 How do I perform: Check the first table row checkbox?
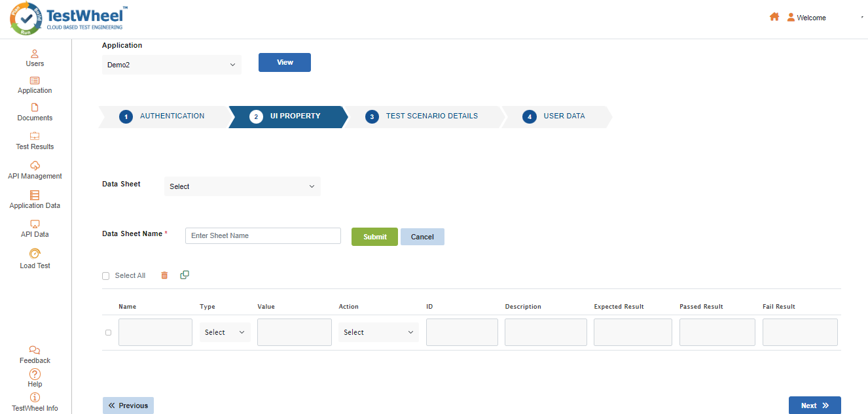click(x=109, y=332)
